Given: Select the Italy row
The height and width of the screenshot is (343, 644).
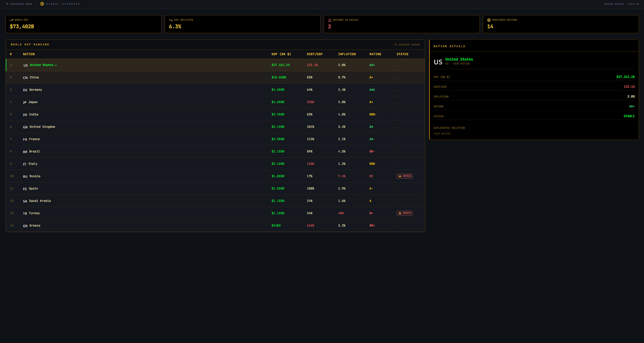Looking at the screenshot, I should click(215, 164).
